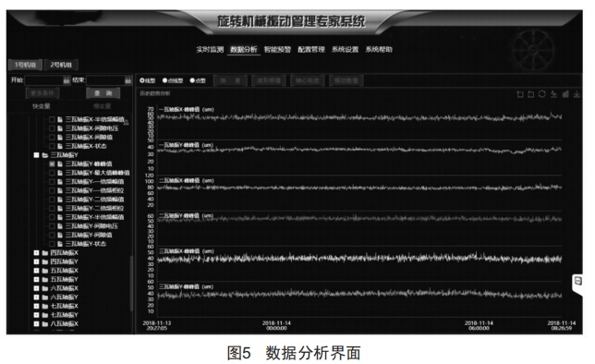
Task: Click the 查询 query button
Action: [103, 93]
